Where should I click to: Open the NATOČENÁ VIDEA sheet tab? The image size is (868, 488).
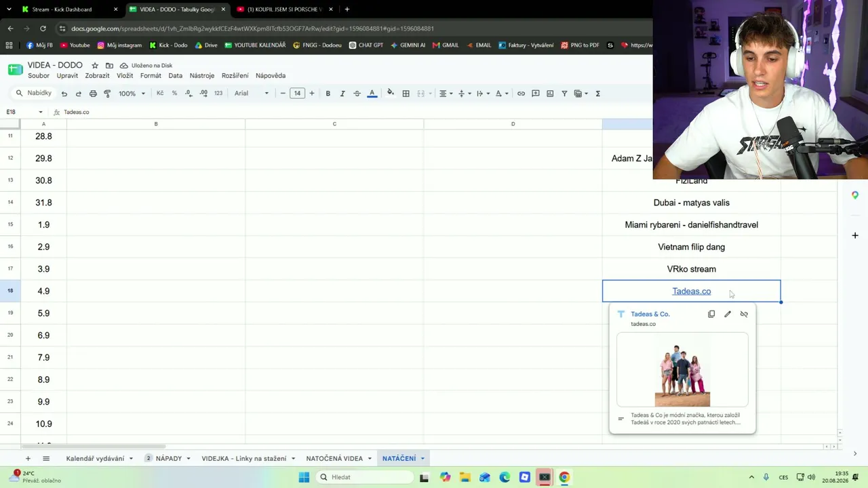(x=334, y=459)
